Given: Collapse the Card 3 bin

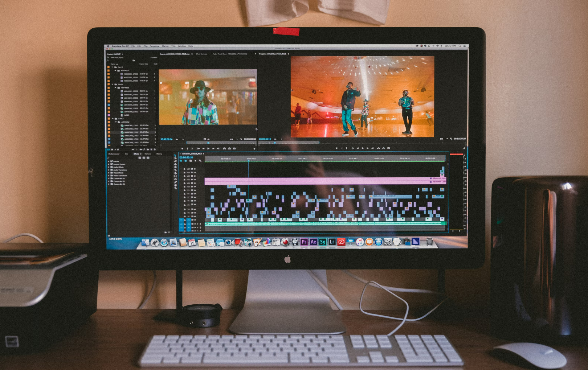Looking at the screenshot, I should pos(112,67).
